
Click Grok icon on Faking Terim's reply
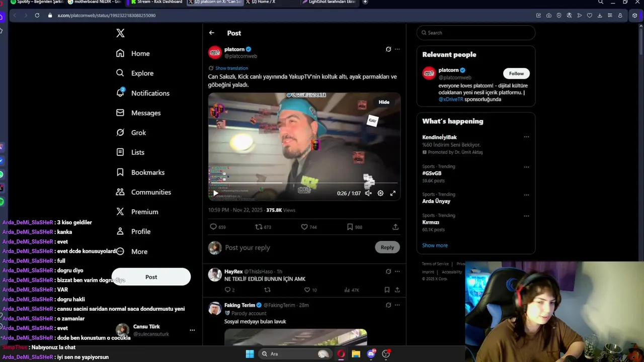coord(388,305)
